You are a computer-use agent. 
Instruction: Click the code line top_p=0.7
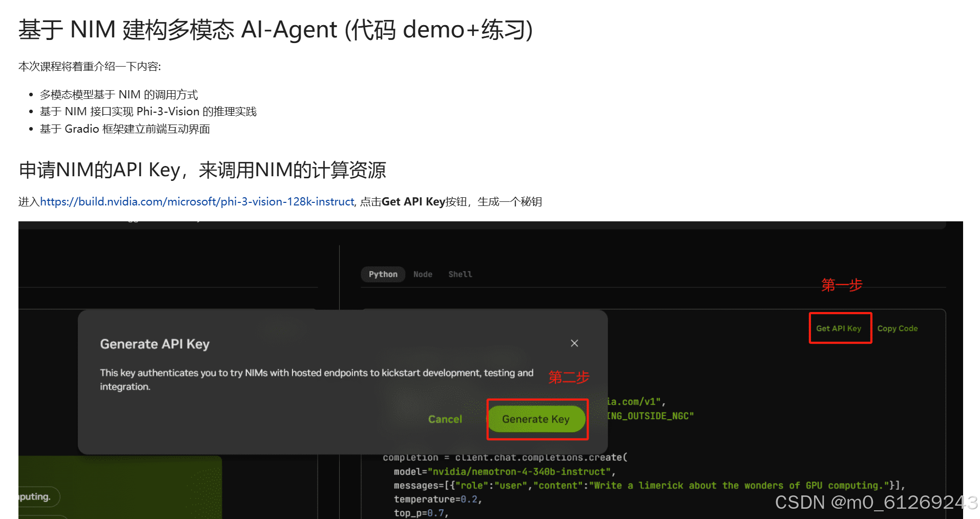point(421,513)
